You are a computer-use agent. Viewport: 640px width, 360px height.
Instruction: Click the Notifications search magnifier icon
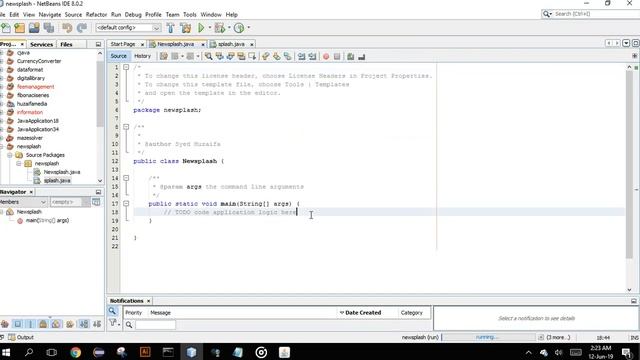(x=112, y=311)
